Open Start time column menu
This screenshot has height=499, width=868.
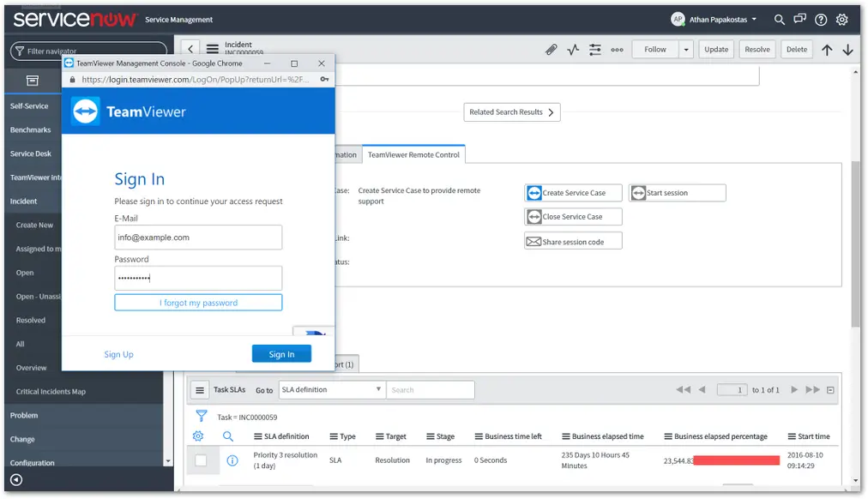click(x=792, y=436)
